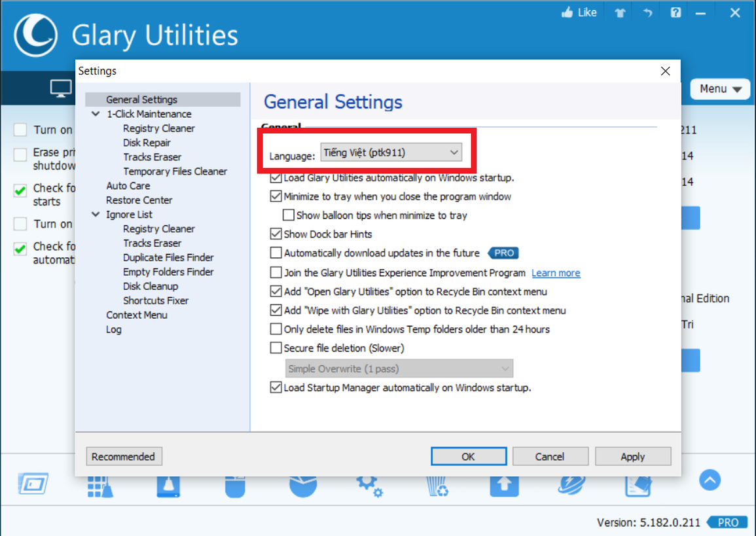The image size is (756, 536).
Task: Collapse the 1-Click Maintenance tree node
Action: [96, 114]
